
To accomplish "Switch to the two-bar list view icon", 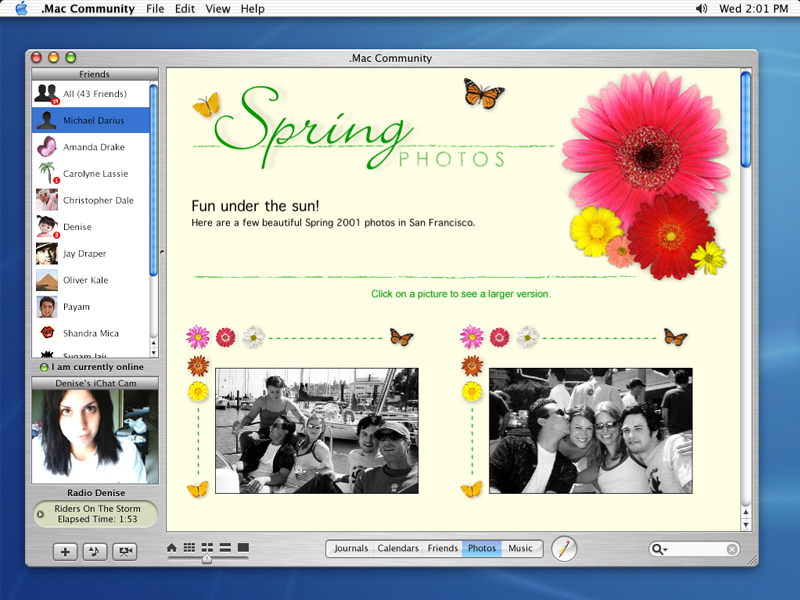I will click(225, 547).
